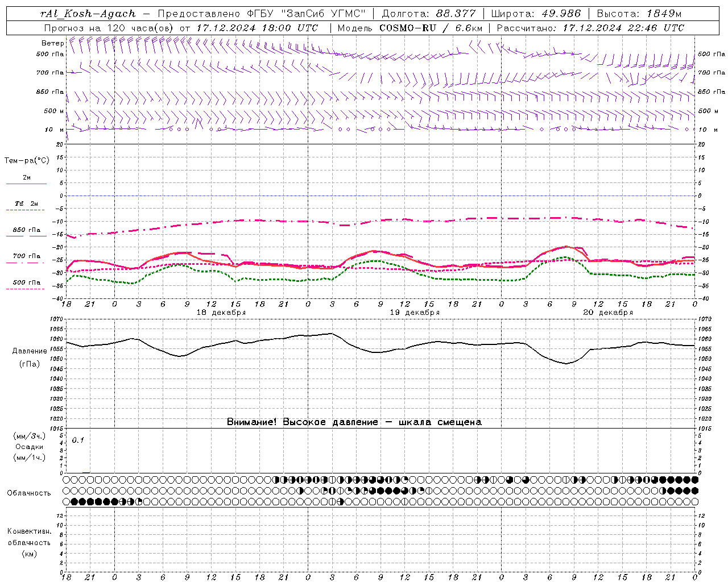Click the Модель COSMO-RU / 6.6км label
This screenshot has width=728, height=582.
tap(409, 28)
